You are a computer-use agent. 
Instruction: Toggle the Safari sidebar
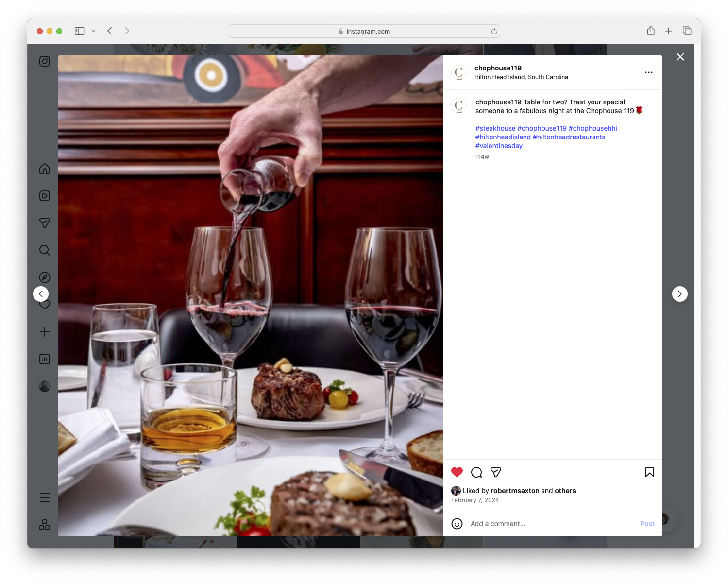79,31
